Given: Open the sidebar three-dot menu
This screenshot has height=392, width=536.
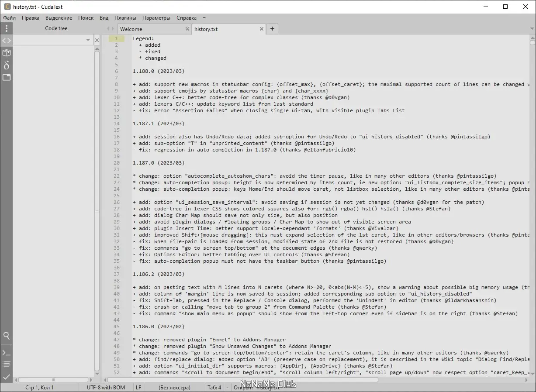Looking at the screenshot, I should pos(6,29).
